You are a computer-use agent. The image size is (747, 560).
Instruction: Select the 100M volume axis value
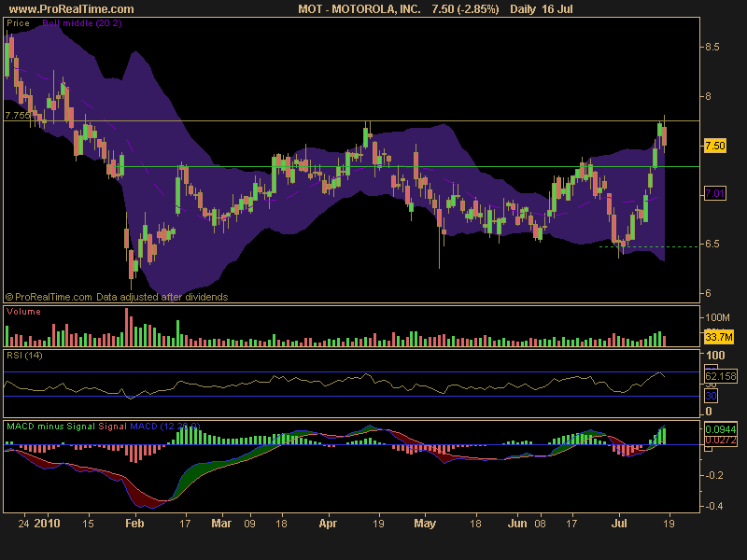click(717, 317)
